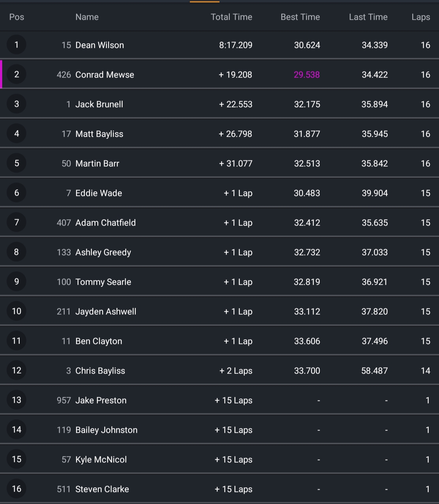Click the orange active tab indicator at top
This screenshot has height=504, width=439.
click(x=205, y=2)
